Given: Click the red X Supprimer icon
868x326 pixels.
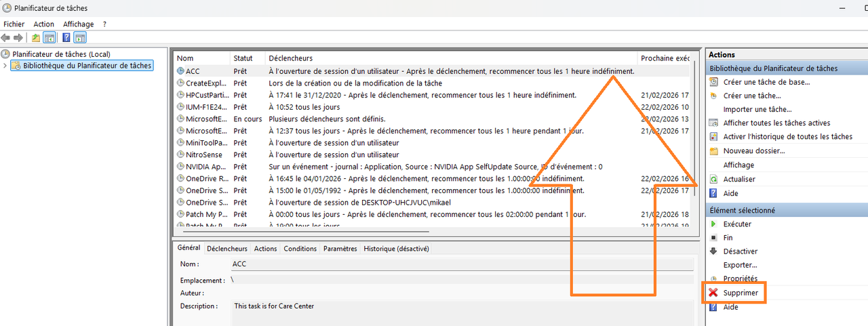Looking at the screenshot, I should point(713,293).
